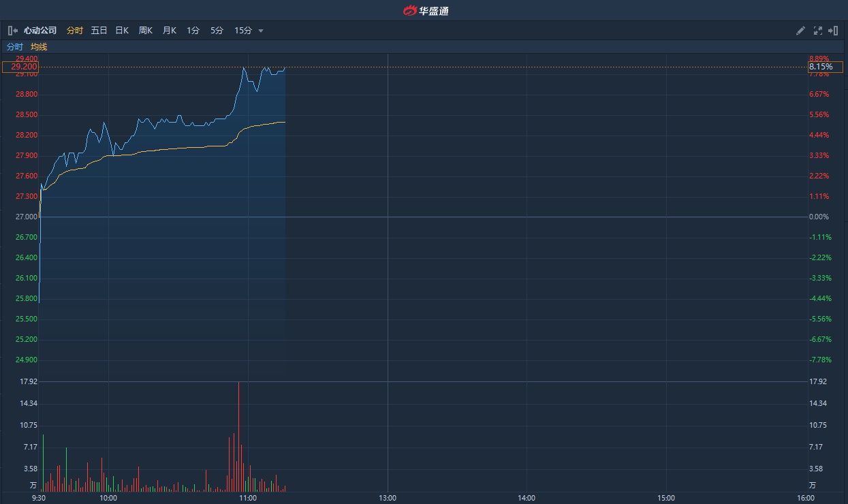Viewport: 848px width, 504px height.
Task: Click the 华盛通 logo in title bar
Action: click(426, 10)
